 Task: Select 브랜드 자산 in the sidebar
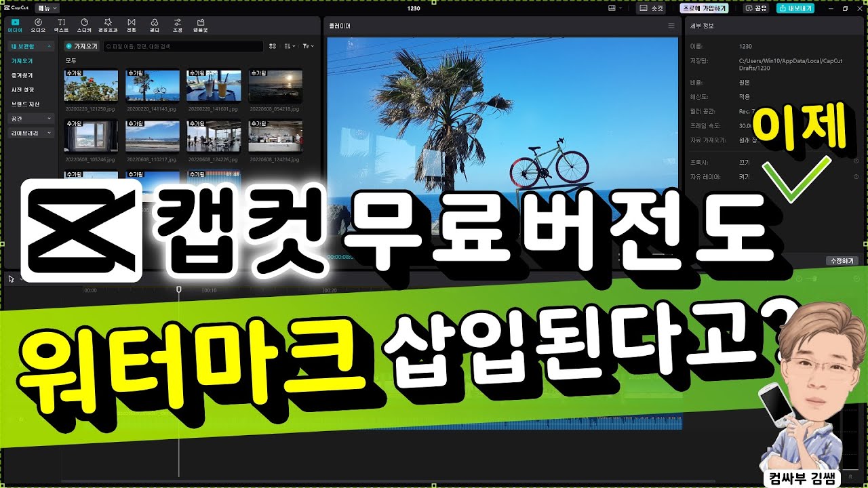(26, 104)
